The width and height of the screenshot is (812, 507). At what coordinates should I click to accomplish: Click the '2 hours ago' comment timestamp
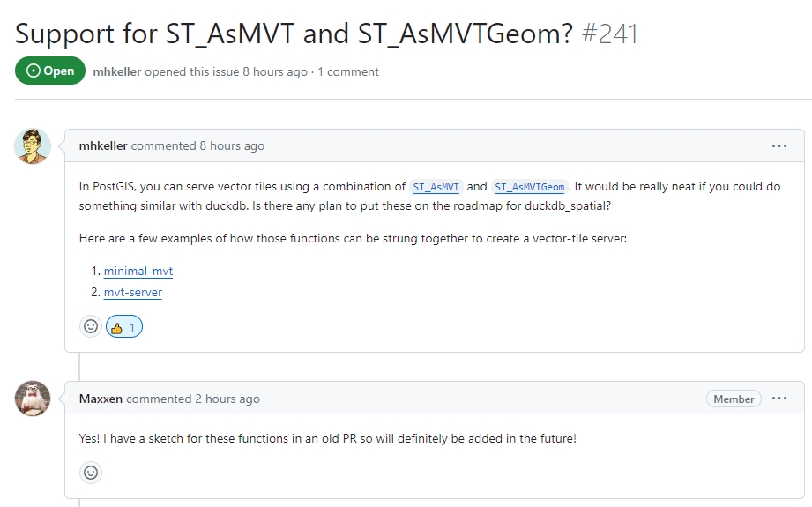tap(227, 399)
